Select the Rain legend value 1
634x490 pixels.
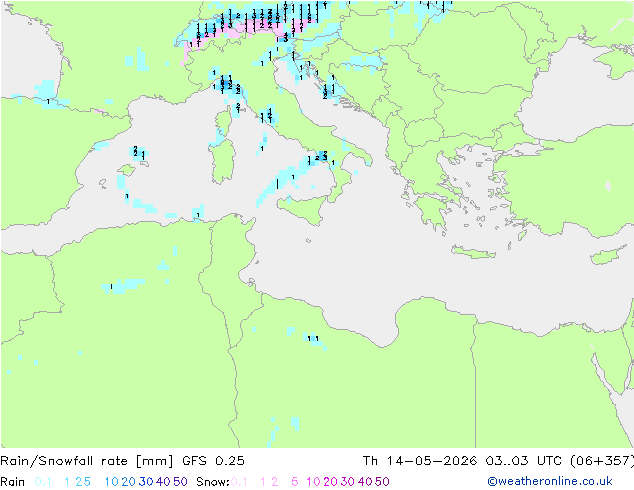67,482
